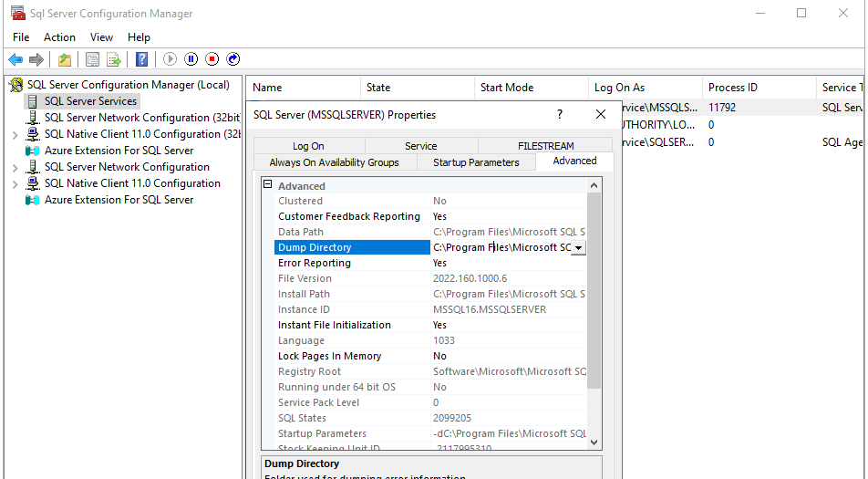Click the Start Service play icon
The height and width of the screenshot is (479, 868).
point(170,59)
